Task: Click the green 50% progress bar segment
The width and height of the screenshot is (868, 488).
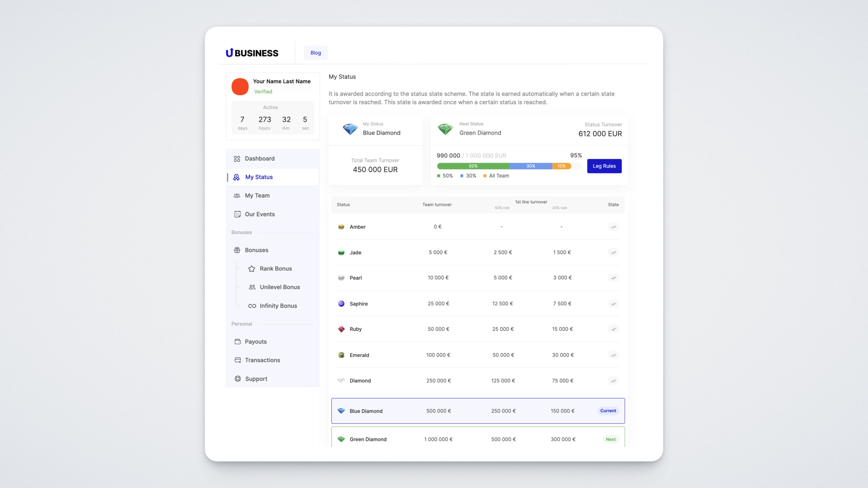Action: pos(473,166)
